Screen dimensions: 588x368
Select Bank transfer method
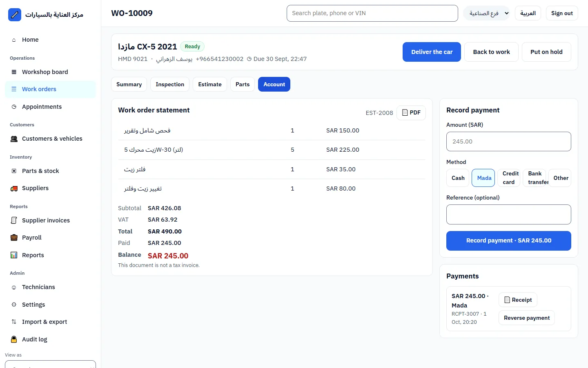coord(534,178)
